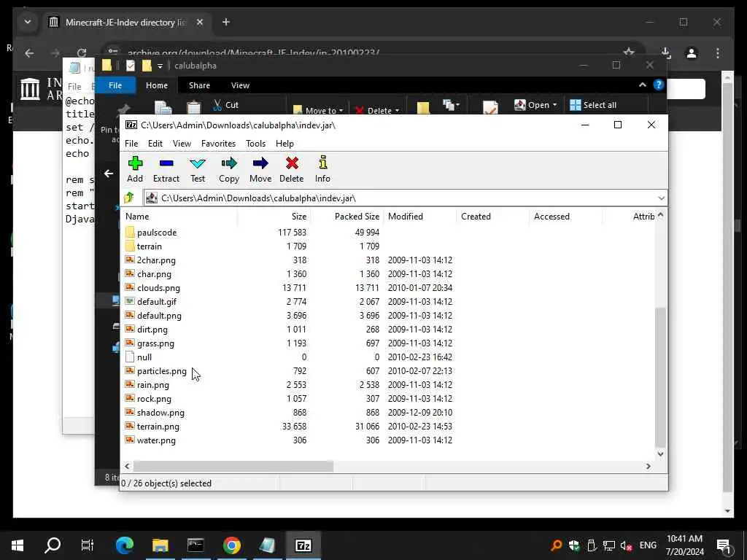Expand the address bar path dropdown
This screenshot has width=747, height=560.
click(x=661, y=198)
